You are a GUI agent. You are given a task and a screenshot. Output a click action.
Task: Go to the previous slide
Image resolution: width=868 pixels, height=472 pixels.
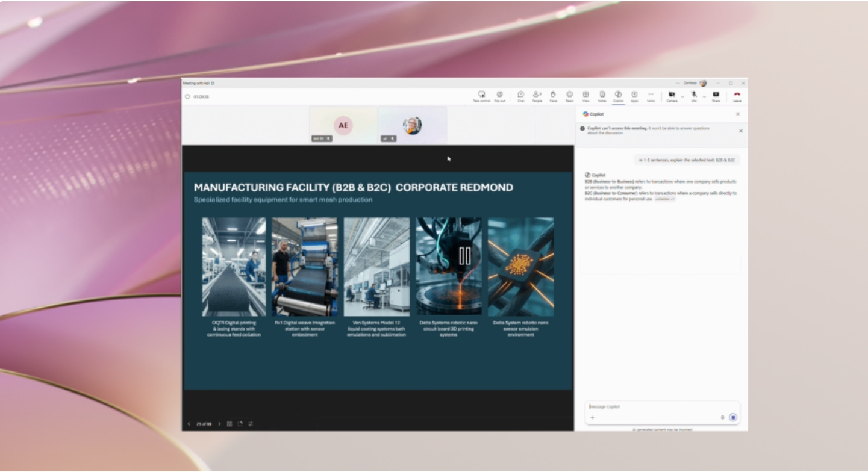tap(189, 424)
